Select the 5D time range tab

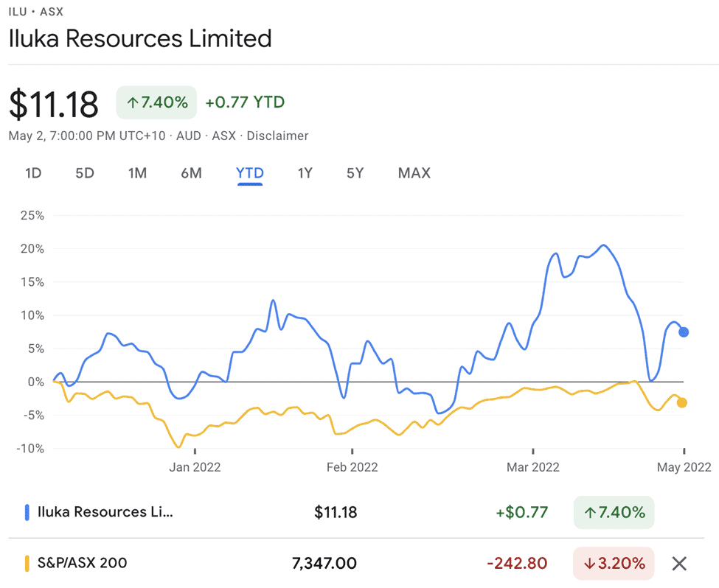tap(85, 173)
